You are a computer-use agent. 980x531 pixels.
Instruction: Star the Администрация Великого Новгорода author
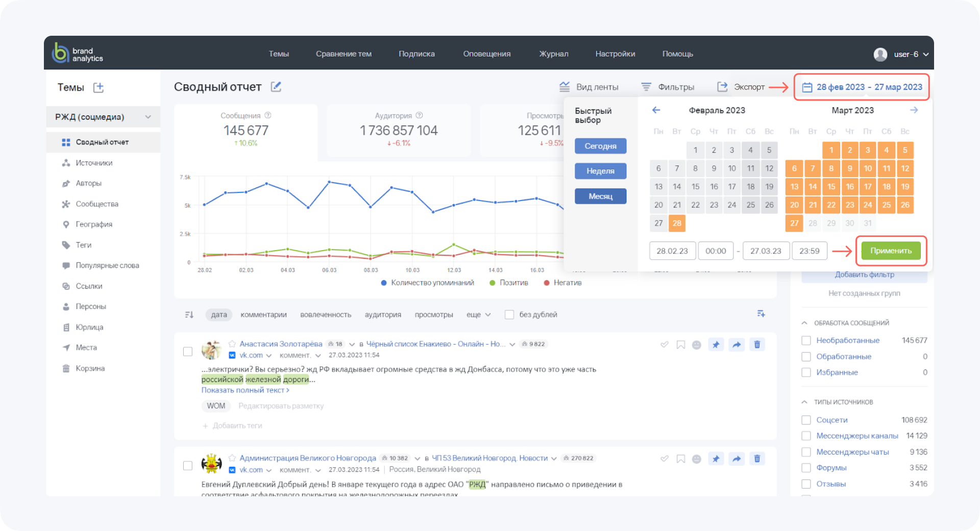click(232, 458)
